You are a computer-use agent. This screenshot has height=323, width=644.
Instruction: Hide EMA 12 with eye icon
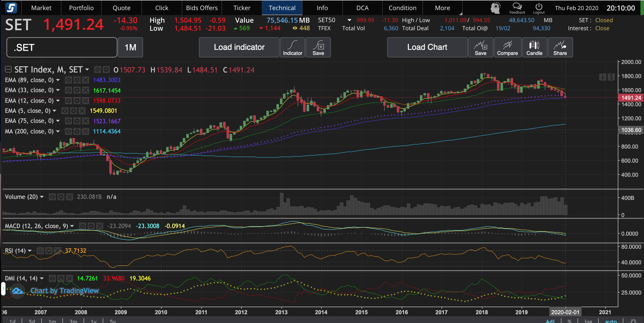(x=68, y=101)
